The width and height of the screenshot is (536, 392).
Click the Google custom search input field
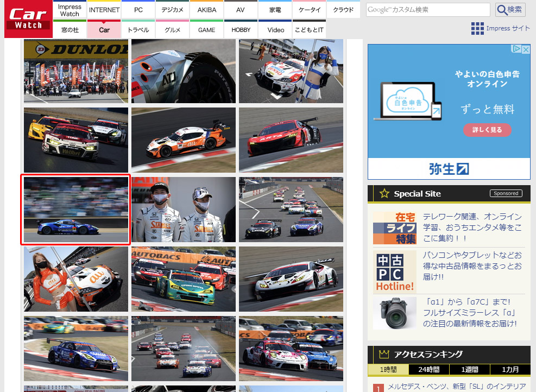pos(429,9)
